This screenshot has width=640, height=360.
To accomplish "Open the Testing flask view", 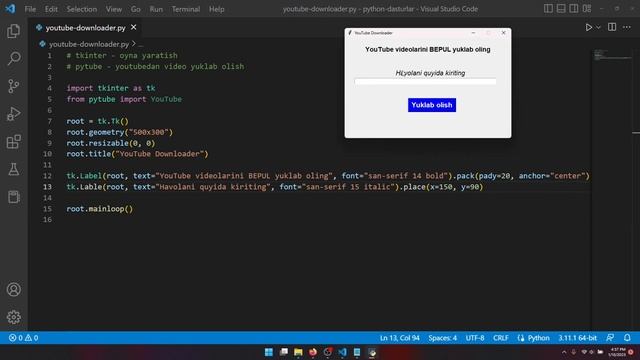I will pyautogui.click(x=13, y=169).
